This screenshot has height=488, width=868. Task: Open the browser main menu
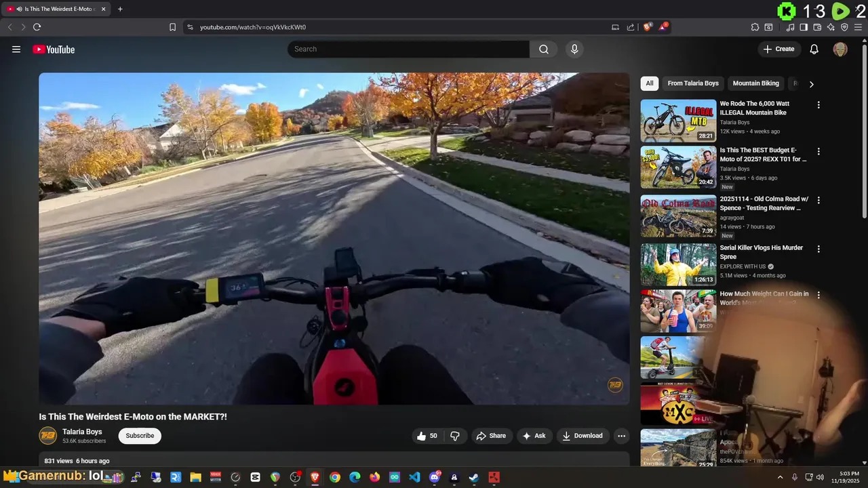858,27
